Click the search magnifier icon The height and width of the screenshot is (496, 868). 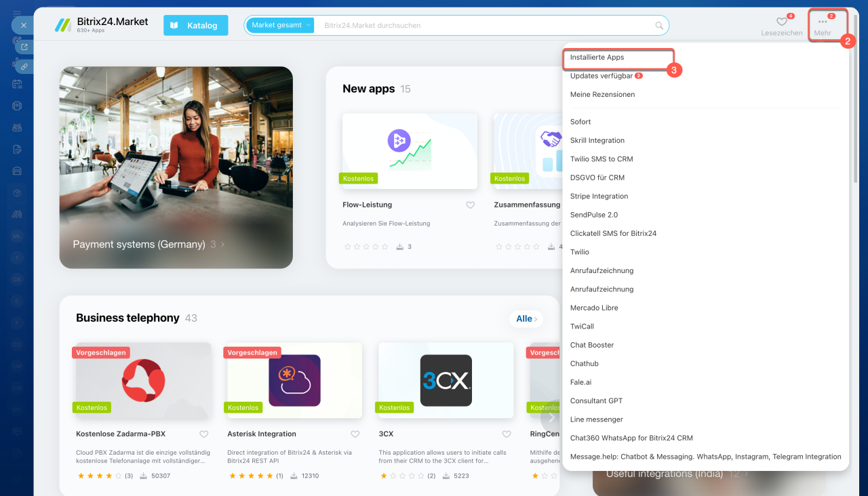[x=659, y=26]
